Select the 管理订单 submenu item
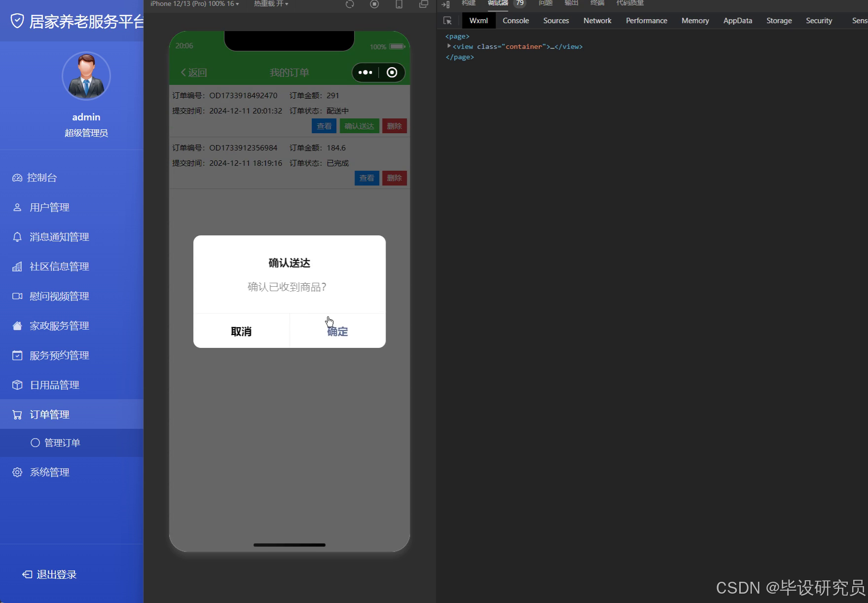Screen dimensions: 868x603 coord(72,443)
